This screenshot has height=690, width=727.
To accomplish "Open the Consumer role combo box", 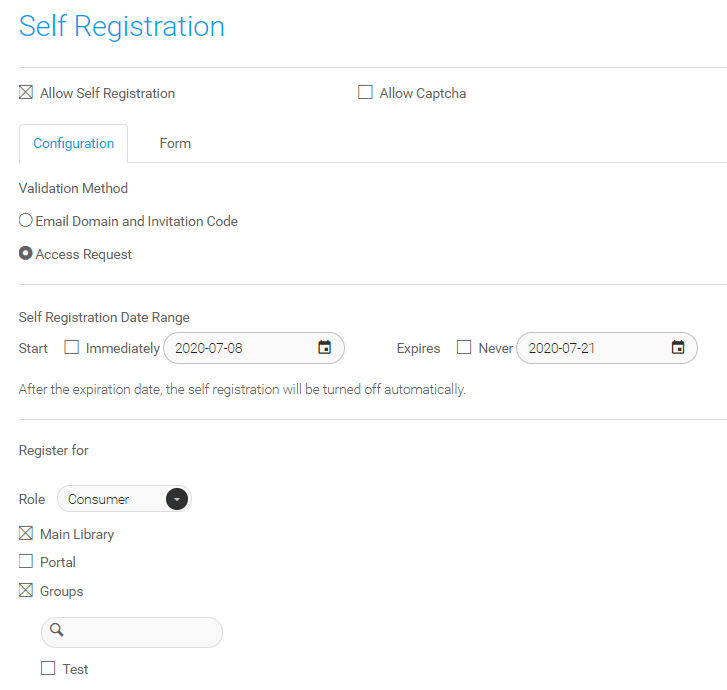I will 124,499.
